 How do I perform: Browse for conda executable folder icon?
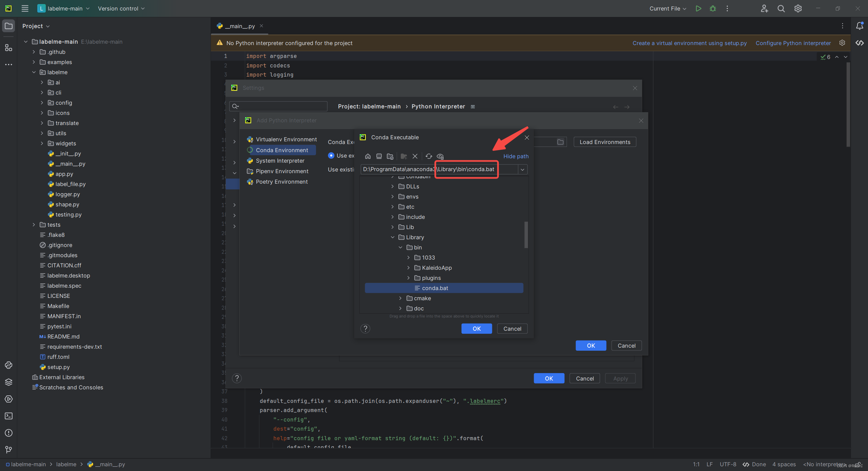tap(560, 142)
